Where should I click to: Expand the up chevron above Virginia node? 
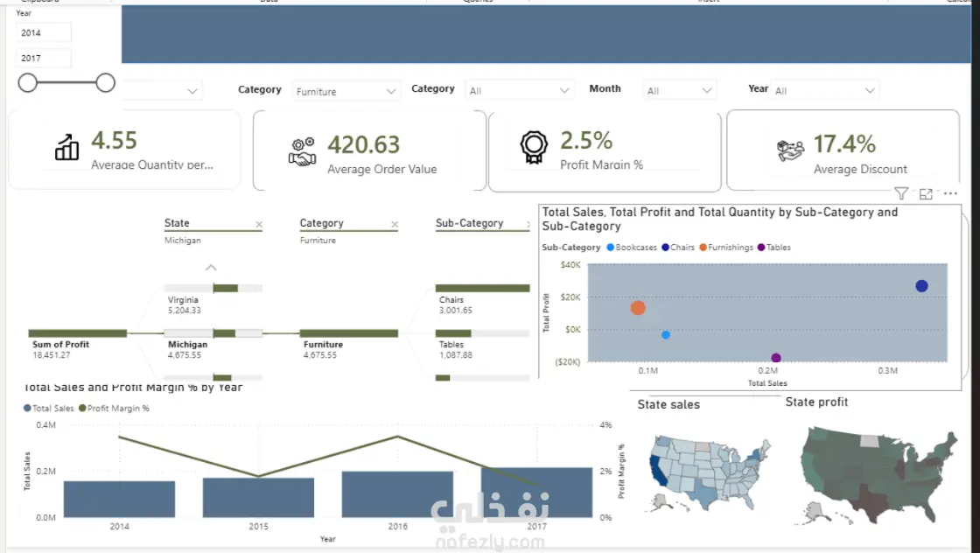pos(211,268)
